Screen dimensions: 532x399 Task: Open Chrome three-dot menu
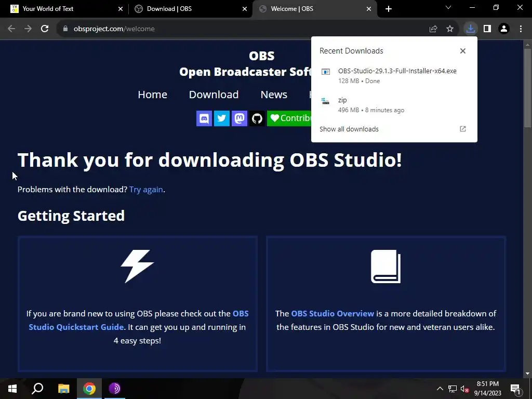click(x=521, y=29)
